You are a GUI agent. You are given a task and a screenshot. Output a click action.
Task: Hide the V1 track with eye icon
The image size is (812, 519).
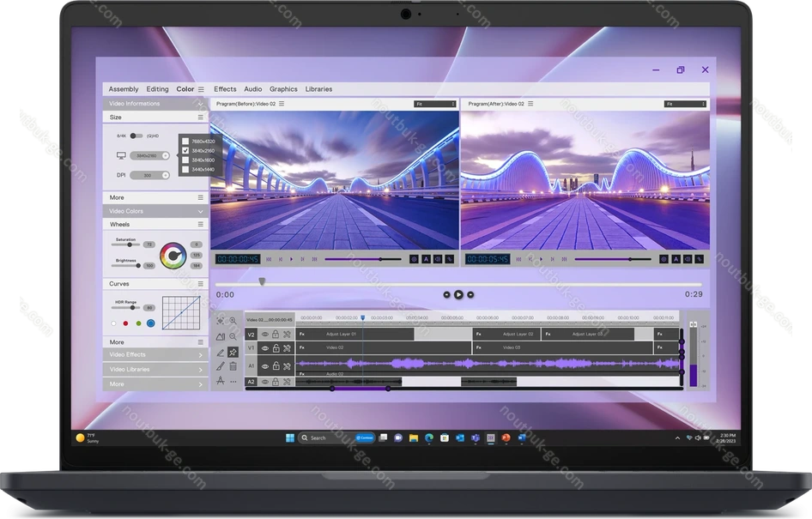[264, 347]
